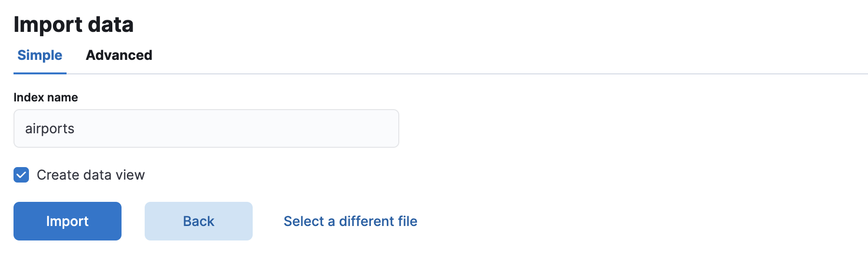Toggle data view creation option
The width and height of the screenshot is (868, 254).
pyautogui.click(x=21, y=175)
